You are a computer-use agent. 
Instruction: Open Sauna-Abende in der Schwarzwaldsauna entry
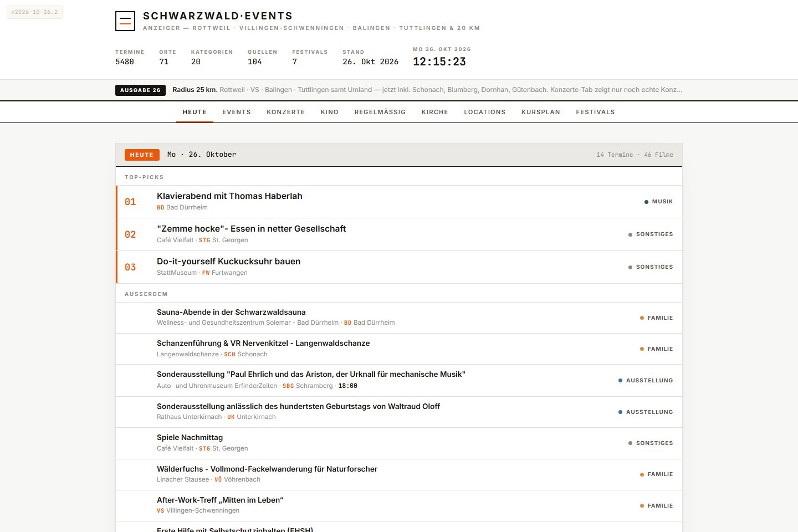point(399,318)
